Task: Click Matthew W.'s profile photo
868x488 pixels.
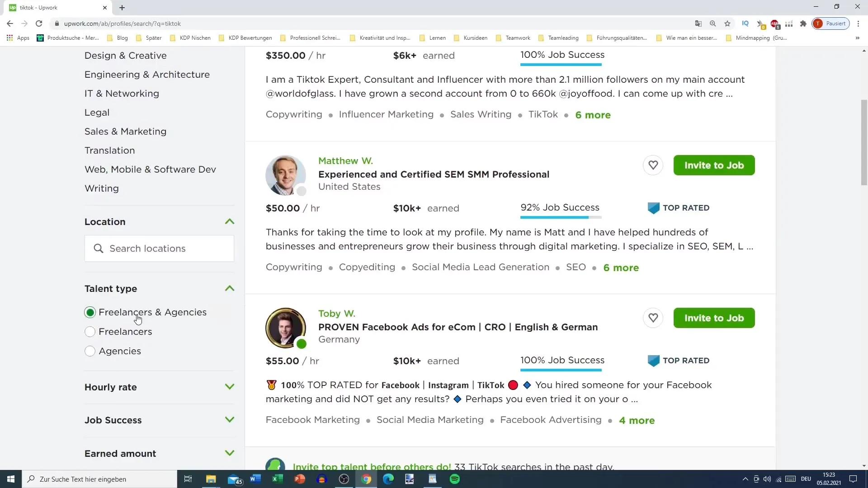Action: 285,175
